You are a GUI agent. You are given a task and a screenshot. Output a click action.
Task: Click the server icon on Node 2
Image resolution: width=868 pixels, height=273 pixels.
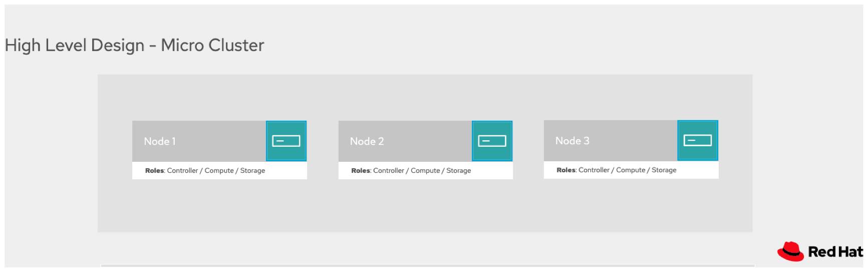point(492,141)
